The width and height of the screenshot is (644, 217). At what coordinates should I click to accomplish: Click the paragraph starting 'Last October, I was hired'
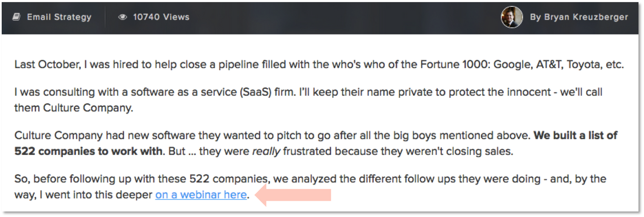pyautogui.click(x=319, y=65)
